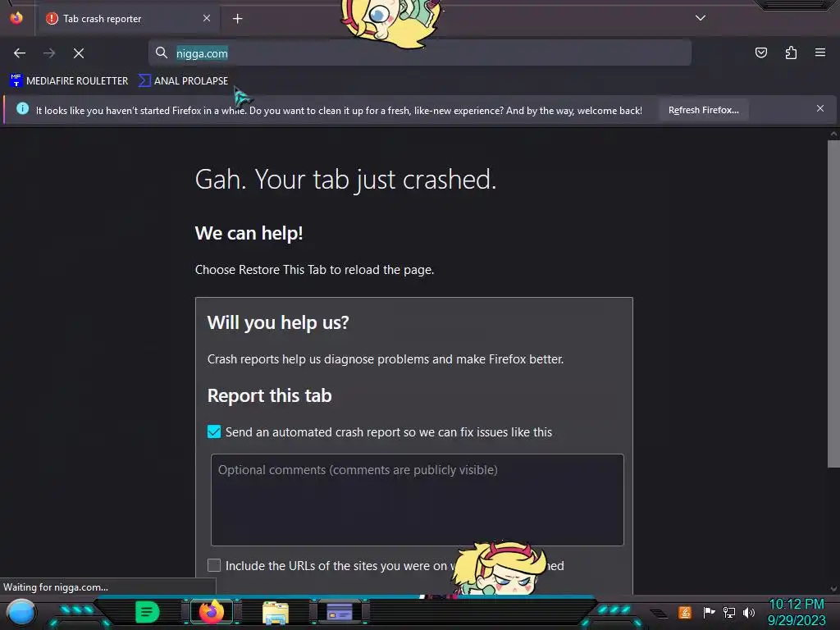840x630 pixels.
Task: Go back one page
Action: [x=20, y=53]
